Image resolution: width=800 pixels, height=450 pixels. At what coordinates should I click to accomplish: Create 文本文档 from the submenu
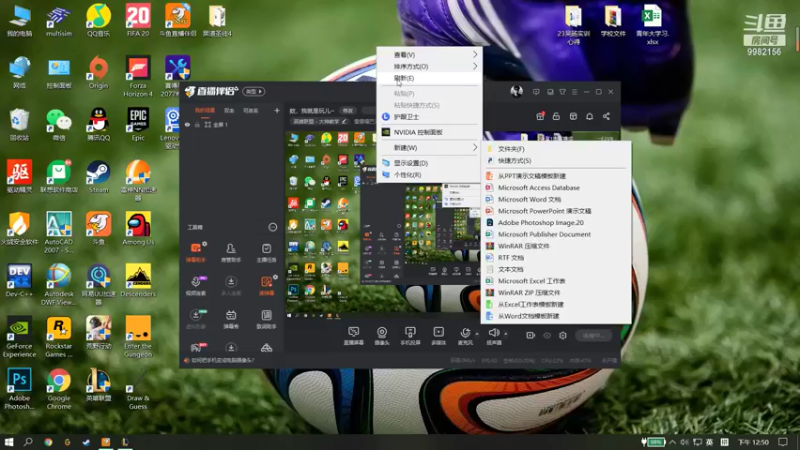coord(556,269)
